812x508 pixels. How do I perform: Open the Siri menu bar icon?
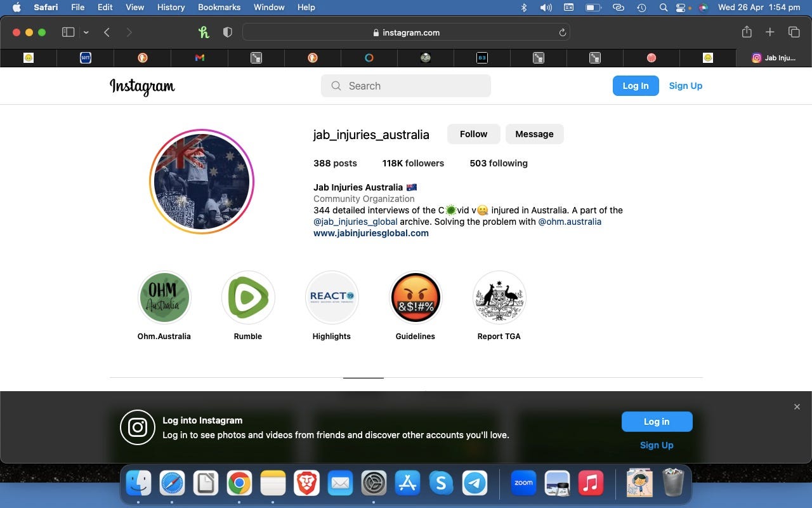(703, 7)
